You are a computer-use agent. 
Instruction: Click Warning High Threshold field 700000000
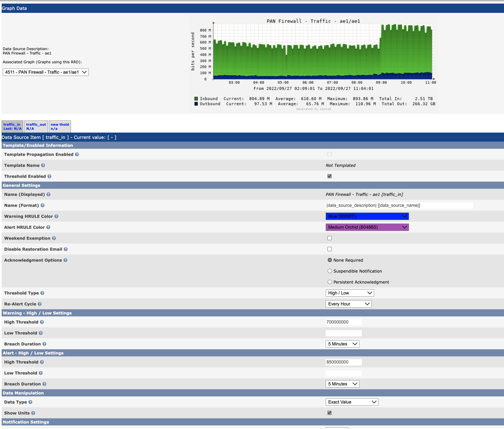pyautogui.click(x=344, y=322)
